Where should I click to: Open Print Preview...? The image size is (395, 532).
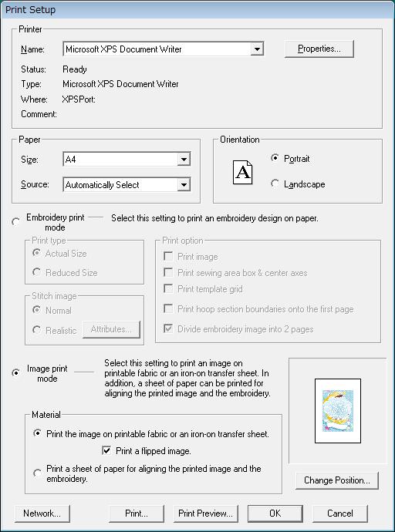click(206, 513)
